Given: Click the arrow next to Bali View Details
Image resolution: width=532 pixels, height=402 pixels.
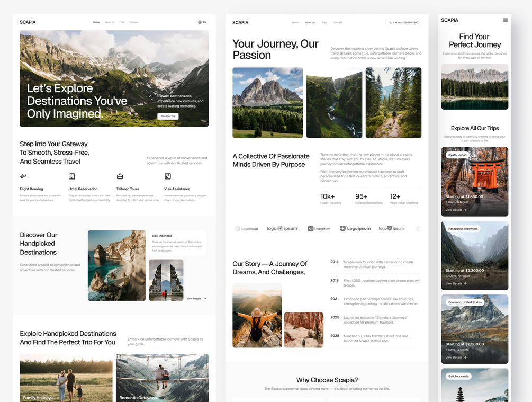Looking at the screenshot, I should [x=205, y=298].
